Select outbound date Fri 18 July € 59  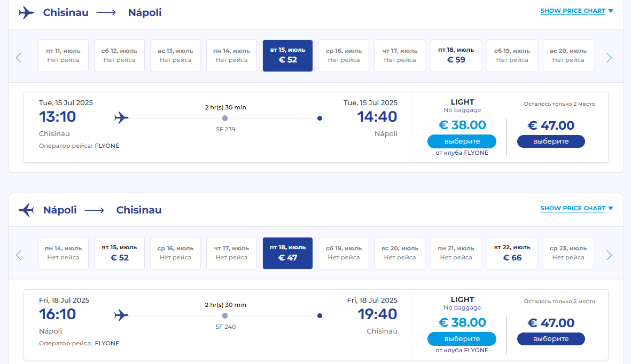(456, 56)
